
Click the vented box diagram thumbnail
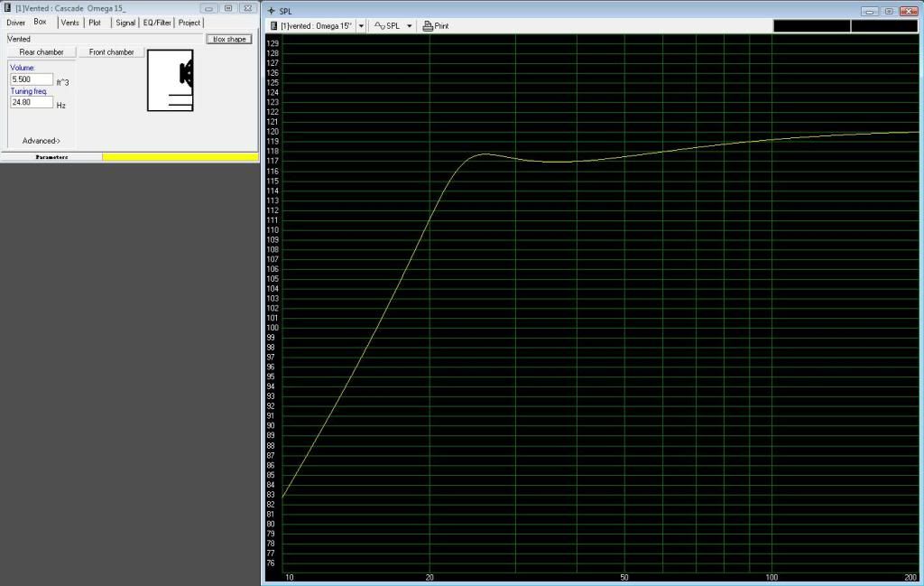coord(171,80)
